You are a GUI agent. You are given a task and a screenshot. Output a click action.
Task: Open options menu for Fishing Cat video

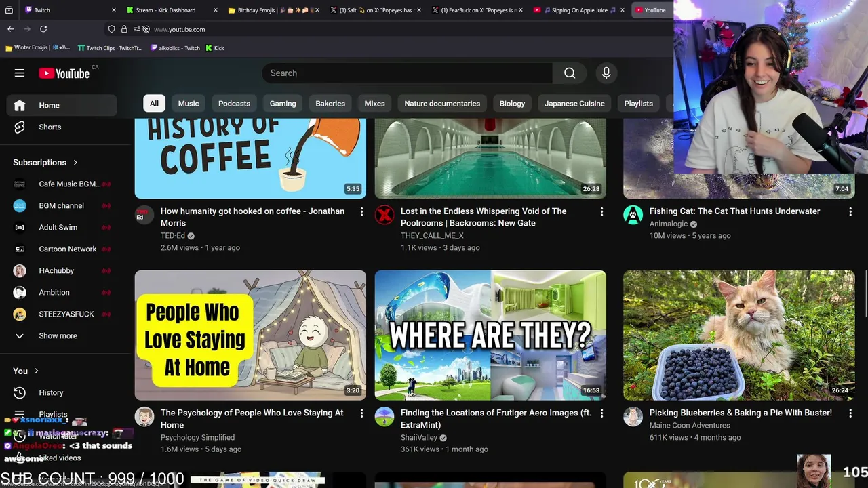[850, 212]
